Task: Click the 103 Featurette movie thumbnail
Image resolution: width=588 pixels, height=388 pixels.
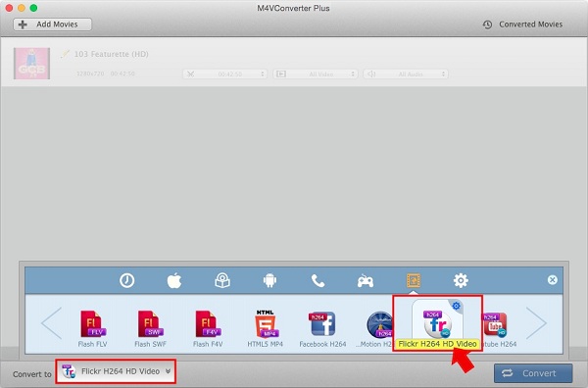Action: [32, 64]
